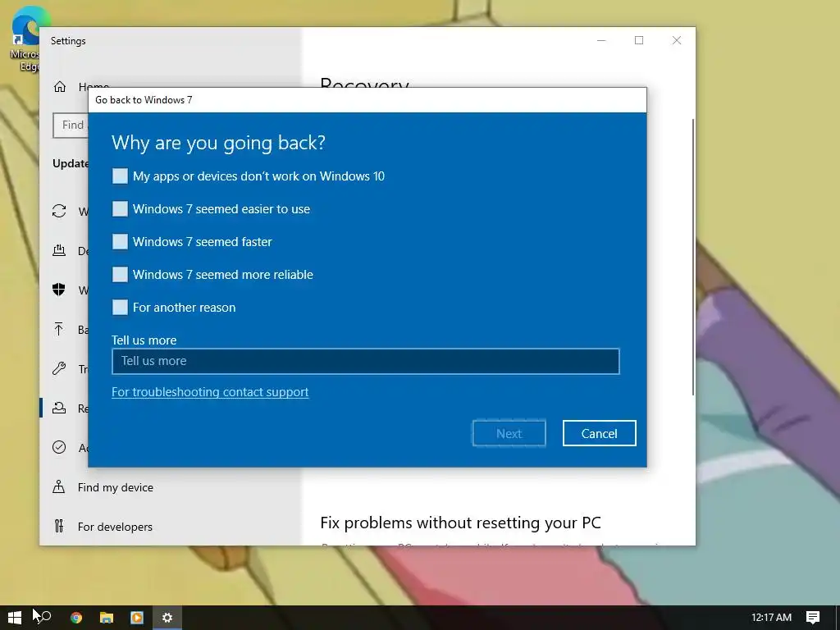The width and height of the screenshot is (840, 630).
Task: Open the Microsoft Edge desktop shortcut
Action: [x=25, y=40]
